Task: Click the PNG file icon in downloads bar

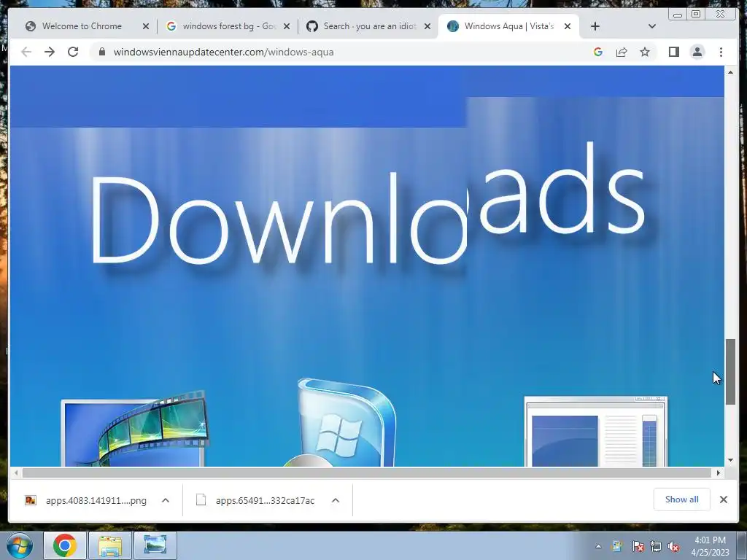Action: coord(31,500)
